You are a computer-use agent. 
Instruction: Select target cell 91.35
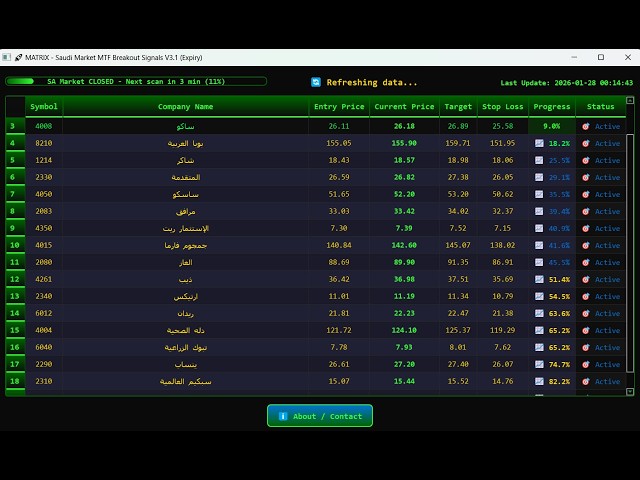(x=458, y=262)
